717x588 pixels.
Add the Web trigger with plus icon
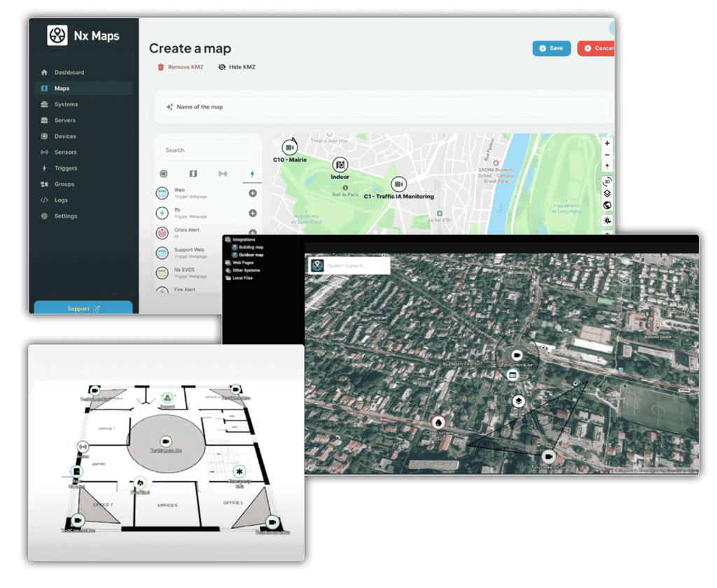pyautogui.click(x=253, y=193)
